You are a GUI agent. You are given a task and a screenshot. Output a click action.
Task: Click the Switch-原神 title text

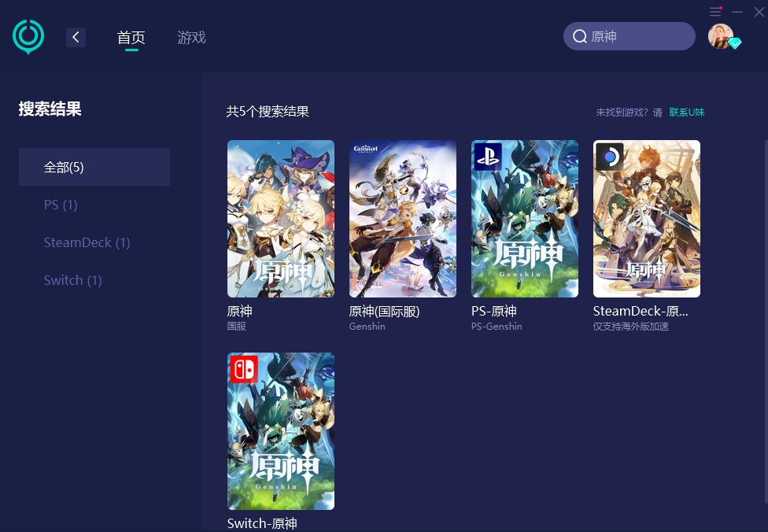[262, 523]
